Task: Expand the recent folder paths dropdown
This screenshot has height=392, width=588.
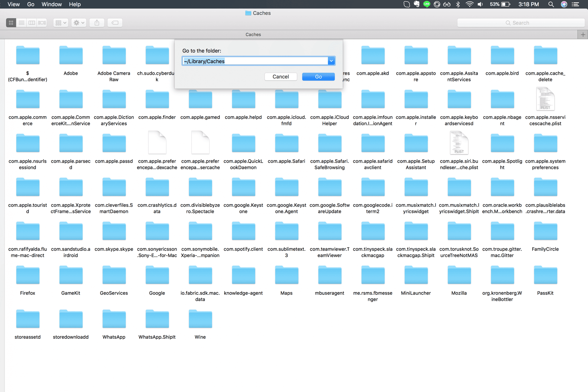Action: tap(331, 61)
